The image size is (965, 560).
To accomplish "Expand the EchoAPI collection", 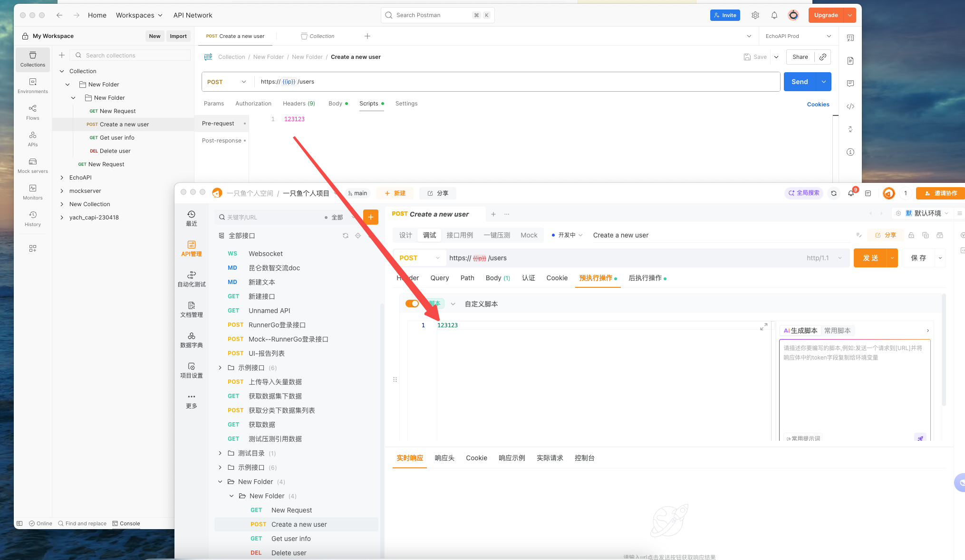I will [x=62, y=178].
